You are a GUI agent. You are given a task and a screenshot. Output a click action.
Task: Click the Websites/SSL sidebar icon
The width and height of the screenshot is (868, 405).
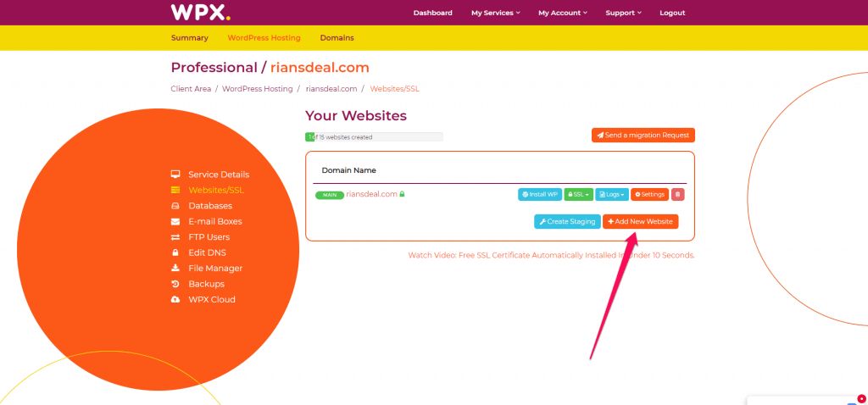[175, 190]
